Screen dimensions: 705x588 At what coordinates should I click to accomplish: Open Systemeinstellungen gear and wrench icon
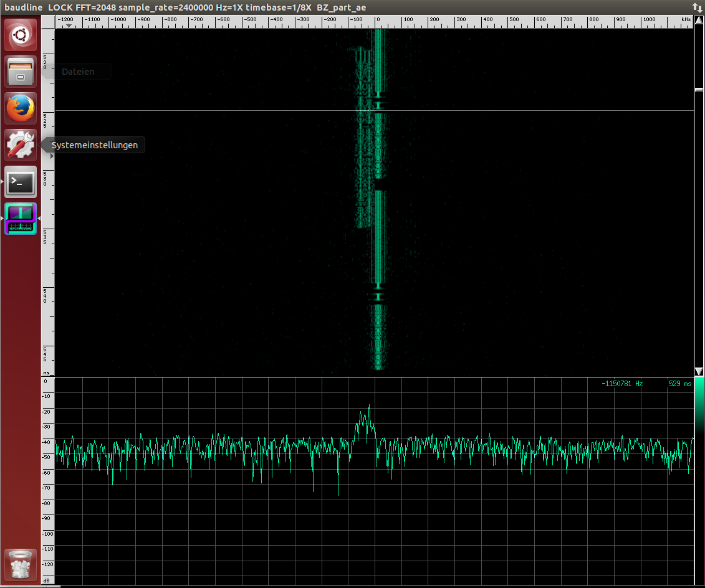click(21, 145)
